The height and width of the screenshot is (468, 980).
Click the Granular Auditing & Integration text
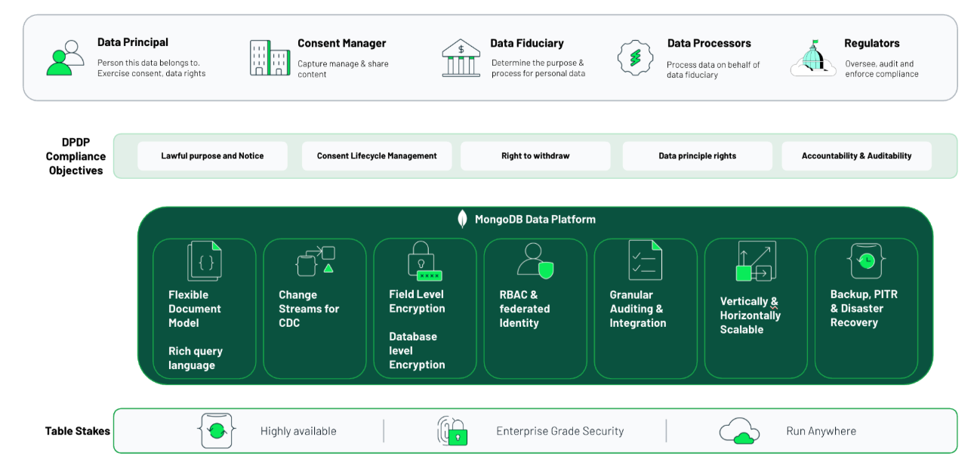[x=638, y=309]
